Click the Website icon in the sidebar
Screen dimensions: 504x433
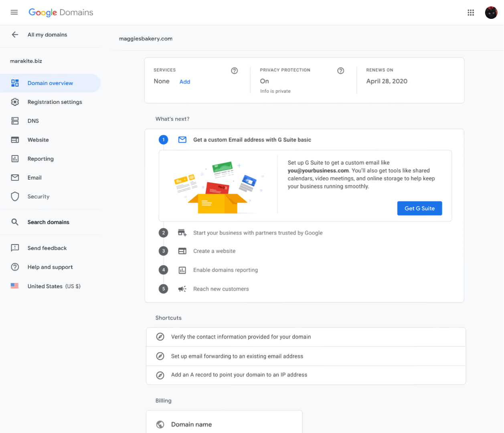15,140
